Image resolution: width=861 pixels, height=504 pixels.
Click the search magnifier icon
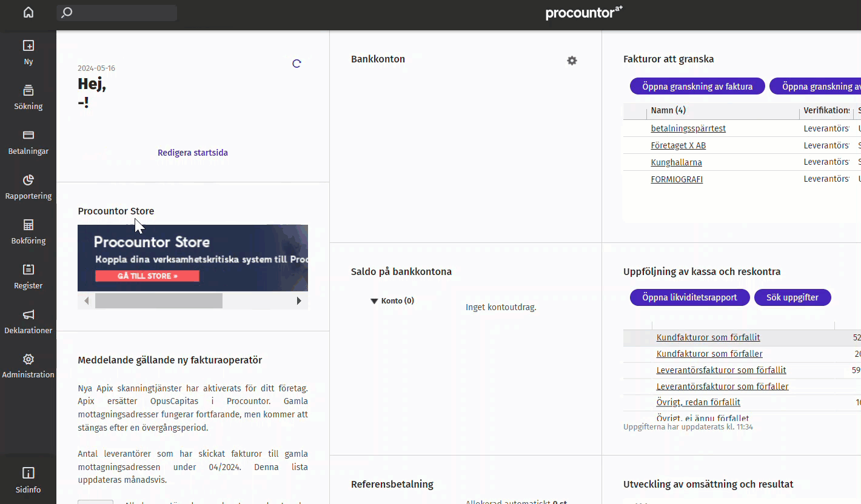pos(67,13)
